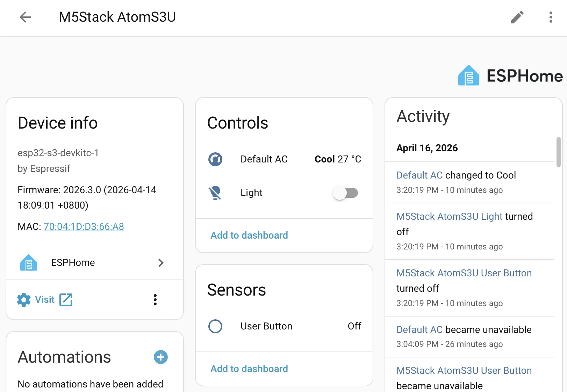Click the Light bulb-off icon
567x392 pixels.
click(x=215, y=193)
